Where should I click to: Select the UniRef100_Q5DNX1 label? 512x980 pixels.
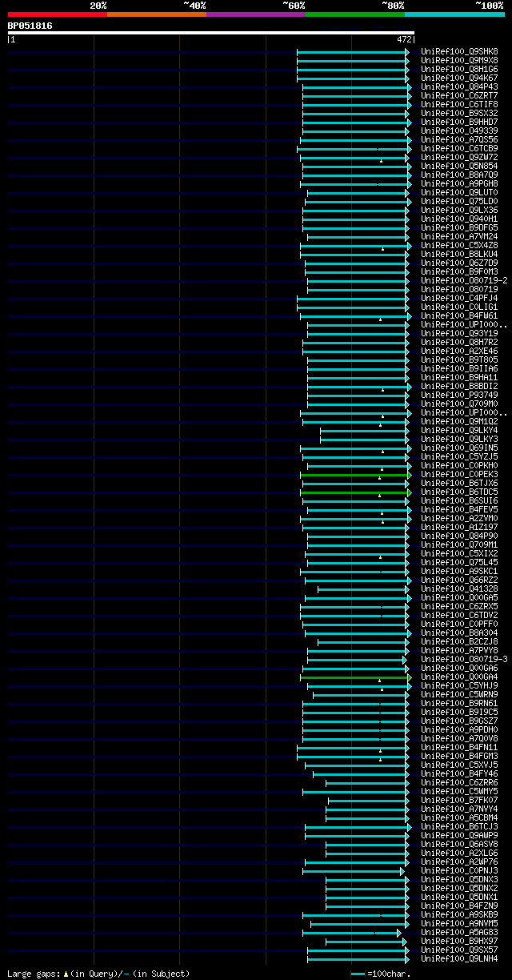[459, 897]
